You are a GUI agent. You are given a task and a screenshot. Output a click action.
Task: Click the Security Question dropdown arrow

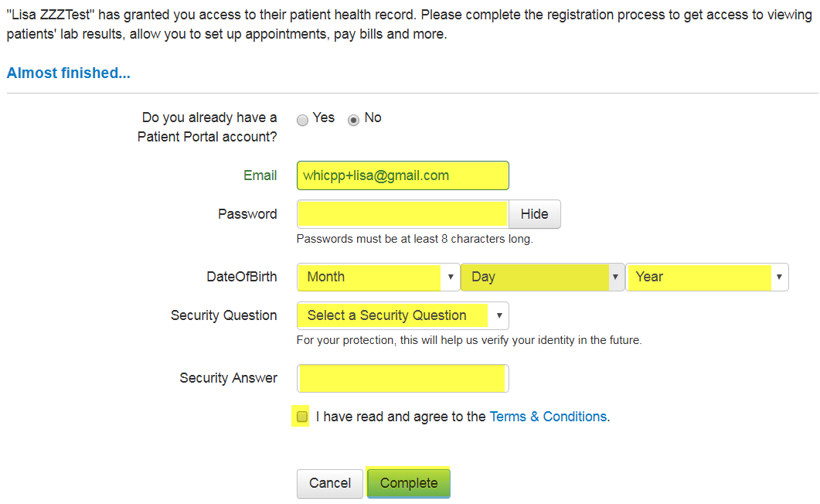[x=499, y=315]
